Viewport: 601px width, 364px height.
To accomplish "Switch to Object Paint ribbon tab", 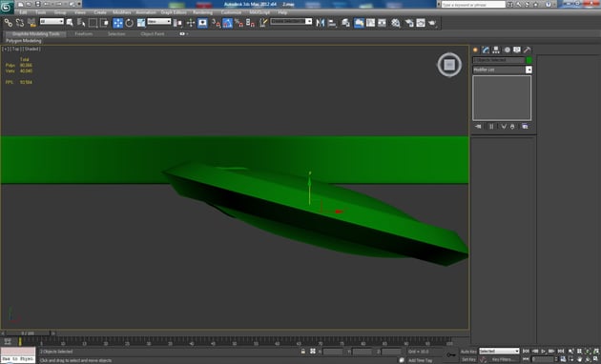I will [x=153, y=33].
